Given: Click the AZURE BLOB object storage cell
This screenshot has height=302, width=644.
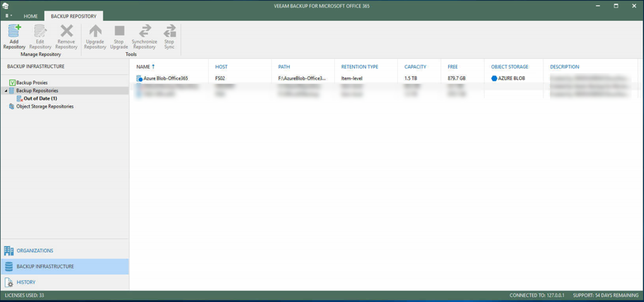Looking at the screenshot, I should coord(511,78).
